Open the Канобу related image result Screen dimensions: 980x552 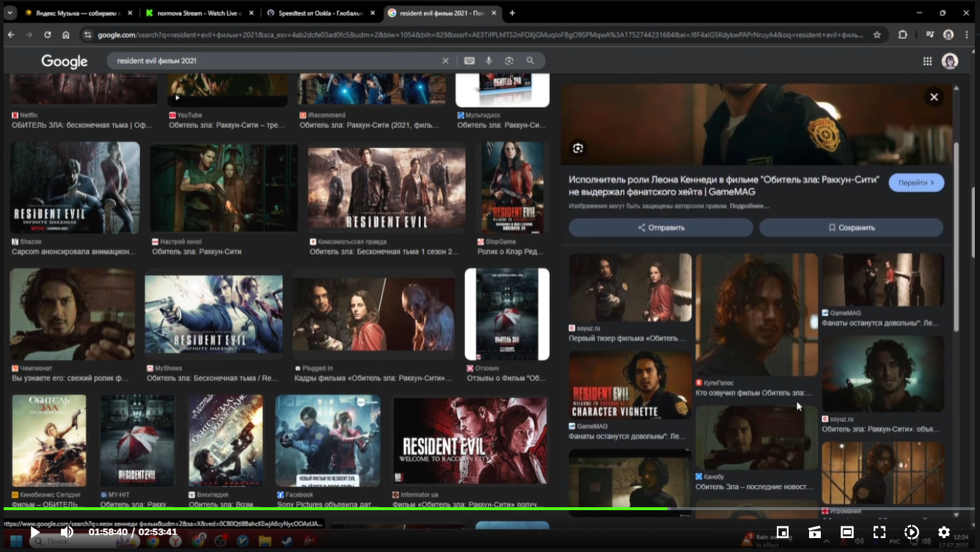pos(756,437)
